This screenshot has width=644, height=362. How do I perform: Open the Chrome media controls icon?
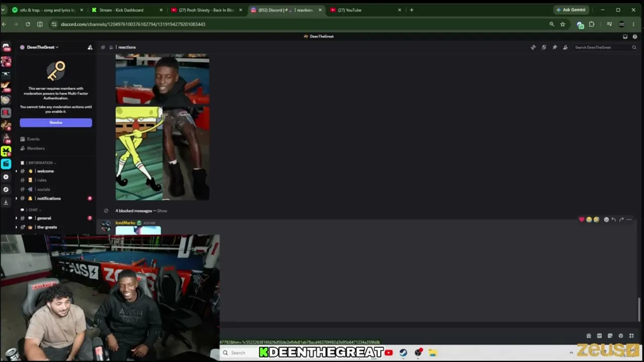tap(609, 24)
